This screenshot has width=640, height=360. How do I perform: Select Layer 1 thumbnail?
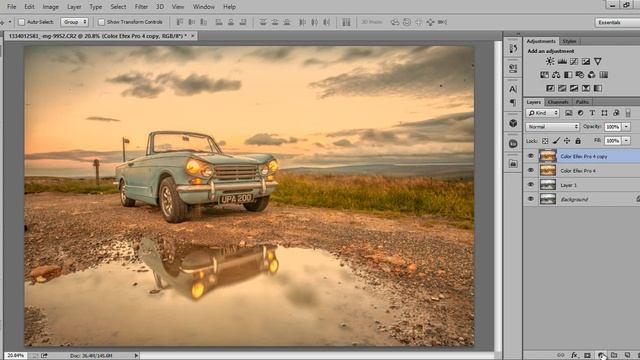coord(548,184)
